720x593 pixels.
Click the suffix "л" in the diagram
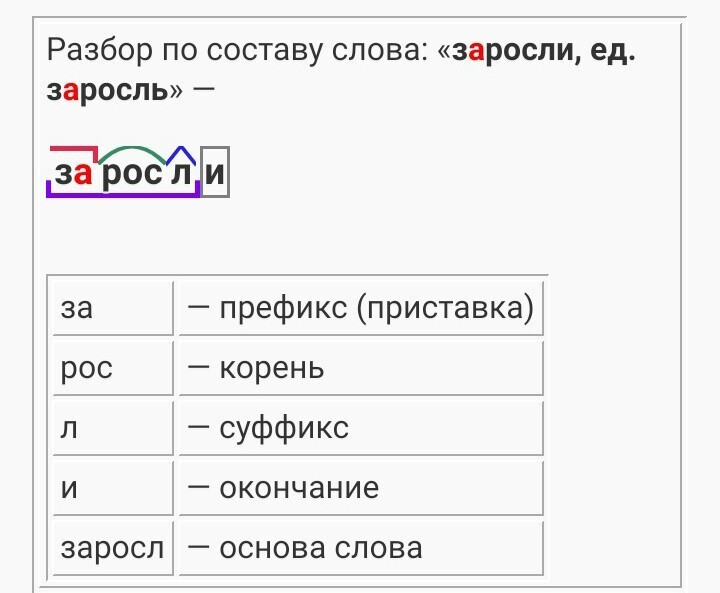(x=180, y=175)
